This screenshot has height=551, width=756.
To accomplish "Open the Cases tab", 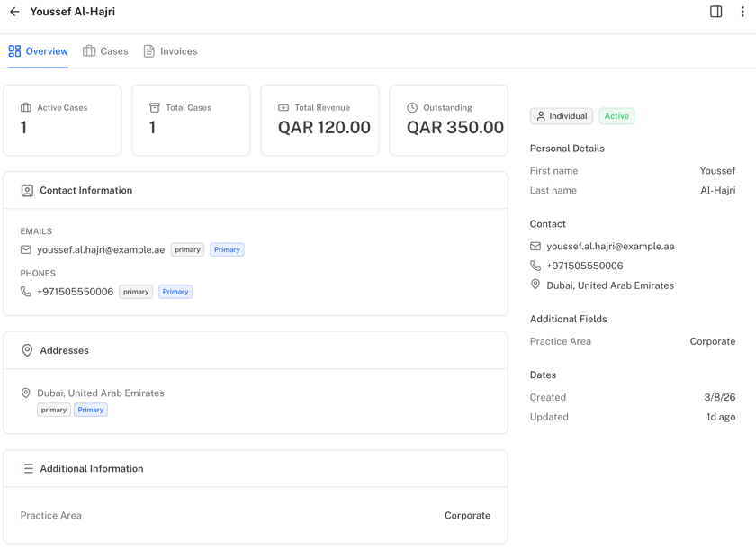I will [x=105, y=51].
